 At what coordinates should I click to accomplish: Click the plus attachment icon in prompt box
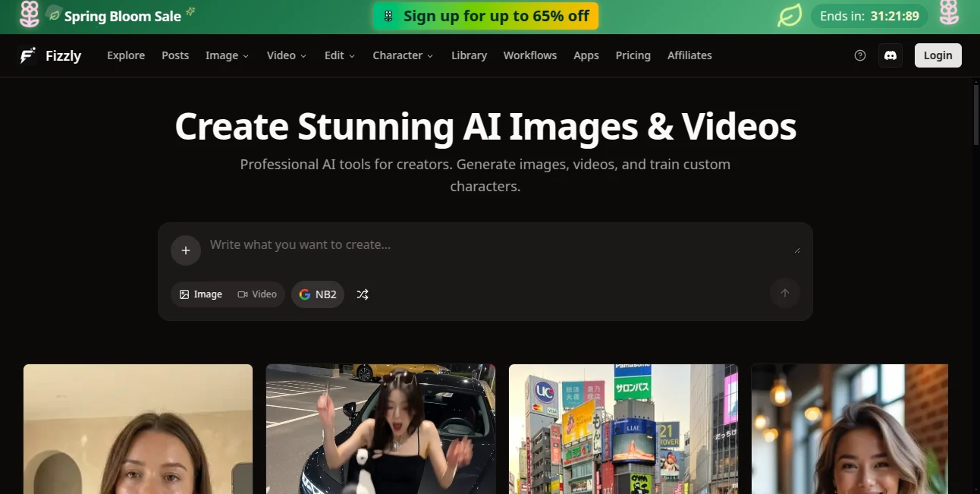pos(186,250)
